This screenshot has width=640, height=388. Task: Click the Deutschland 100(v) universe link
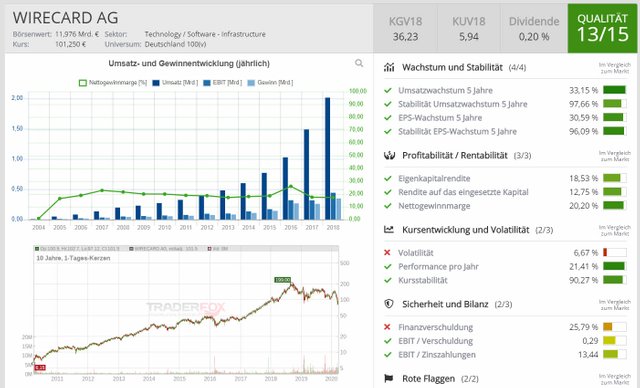click(175, 44)
